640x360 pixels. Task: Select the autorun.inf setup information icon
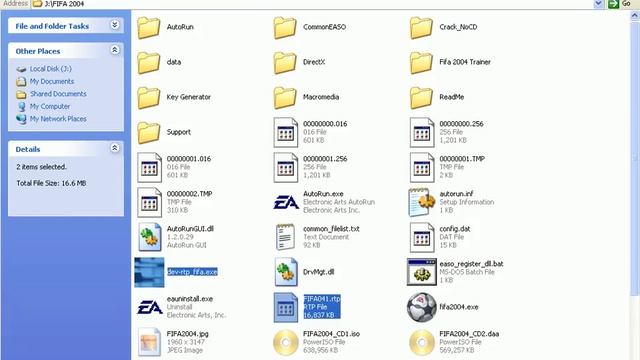pos(422,202)
